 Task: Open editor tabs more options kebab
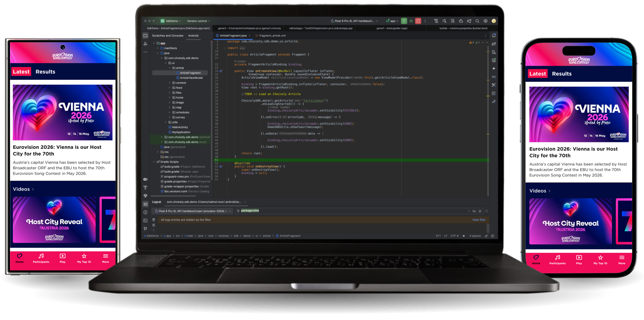485,35
